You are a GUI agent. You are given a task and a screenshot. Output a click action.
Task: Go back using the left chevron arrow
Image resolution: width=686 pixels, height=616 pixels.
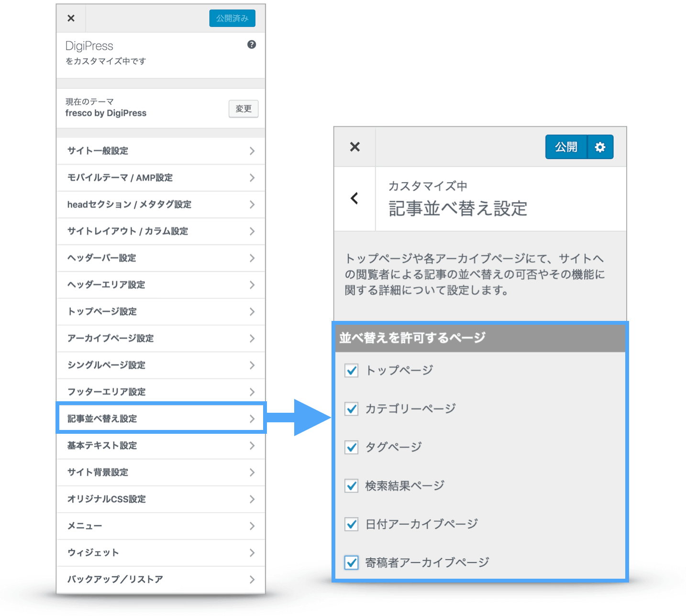354,198
